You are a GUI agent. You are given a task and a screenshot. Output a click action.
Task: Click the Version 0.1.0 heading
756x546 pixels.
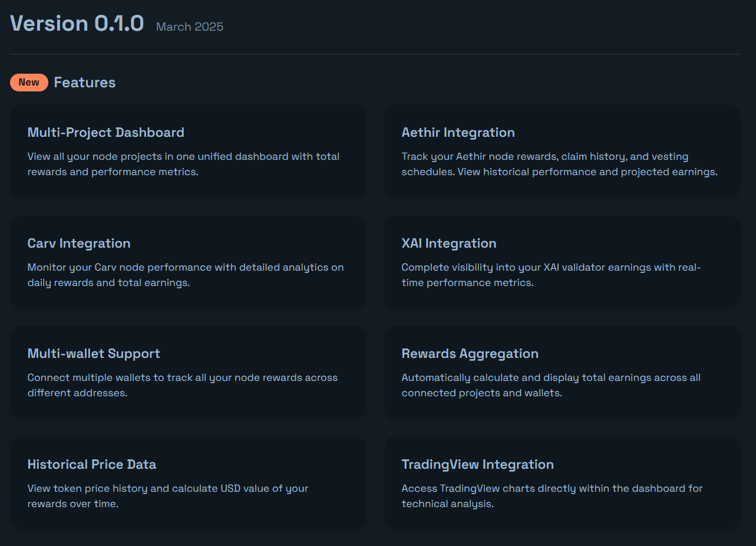click(77, 24)
